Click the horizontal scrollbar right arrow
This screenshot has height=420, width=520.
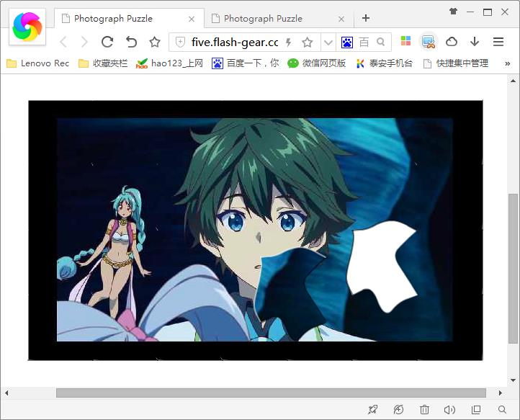(500, 393)
